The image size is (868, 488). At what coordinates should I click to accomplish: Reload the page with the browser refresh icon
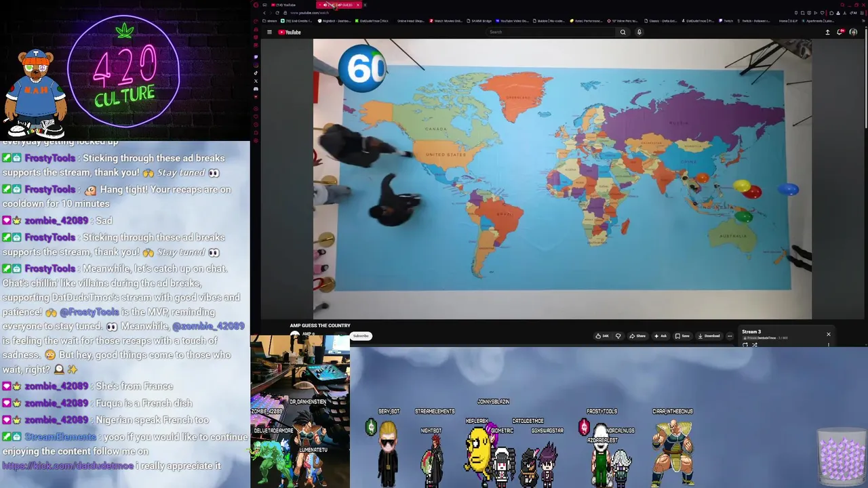click(x=277, y=13)
